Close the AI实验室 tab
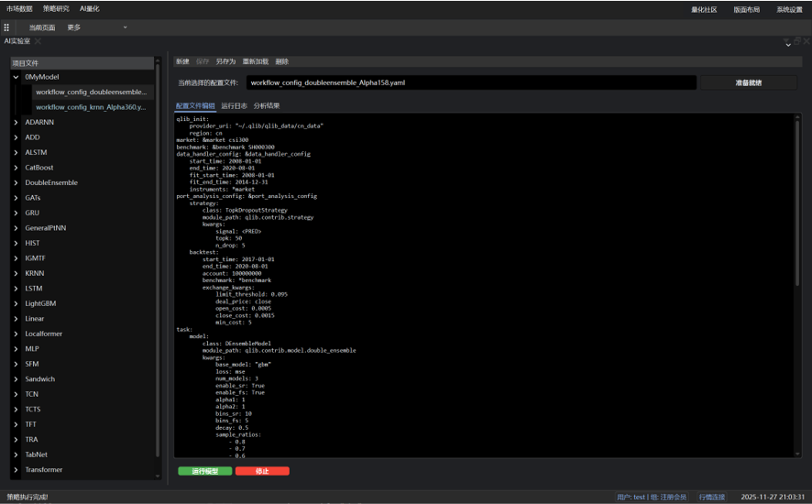 [38, 41]
